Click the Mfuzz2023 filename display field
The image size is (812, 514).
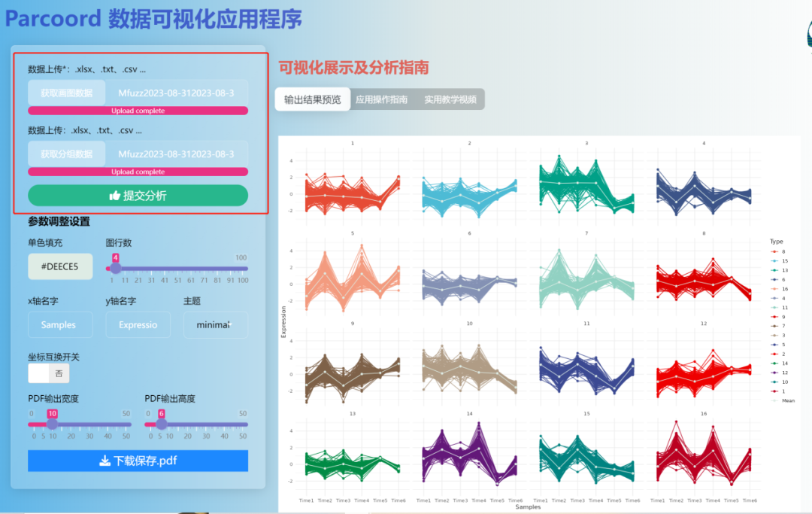(177, 92)
